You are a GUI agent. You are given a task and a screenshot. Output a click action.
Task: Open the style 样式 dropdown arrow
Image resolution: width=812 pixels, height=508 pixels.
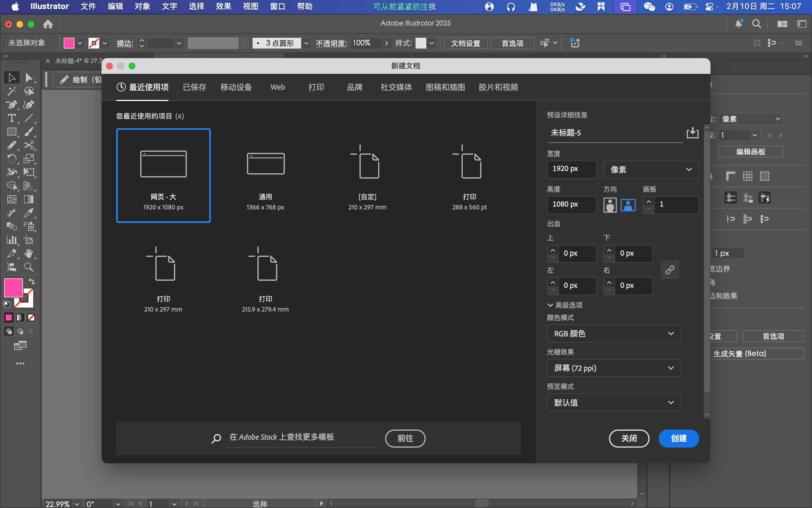tap(432, 43)
